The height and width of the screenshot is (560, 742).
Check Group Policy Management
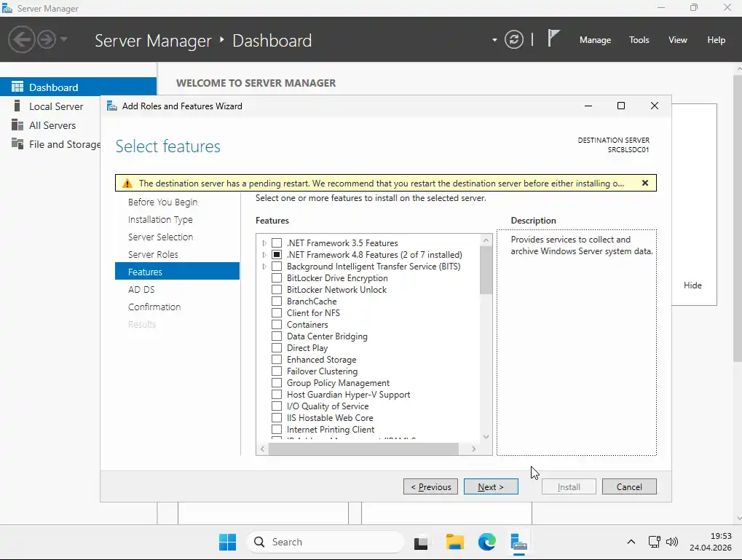pyautogui.click(x=277, y=383)
